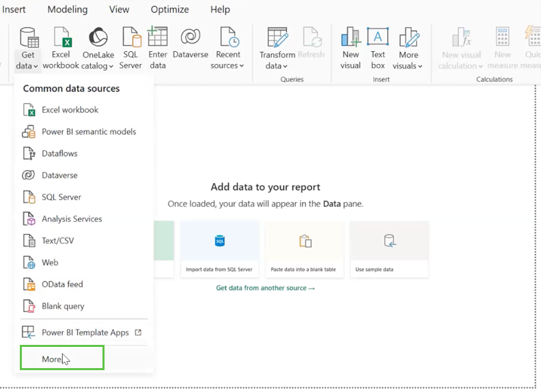Click the New visual ribbon icon

point(350,37)
